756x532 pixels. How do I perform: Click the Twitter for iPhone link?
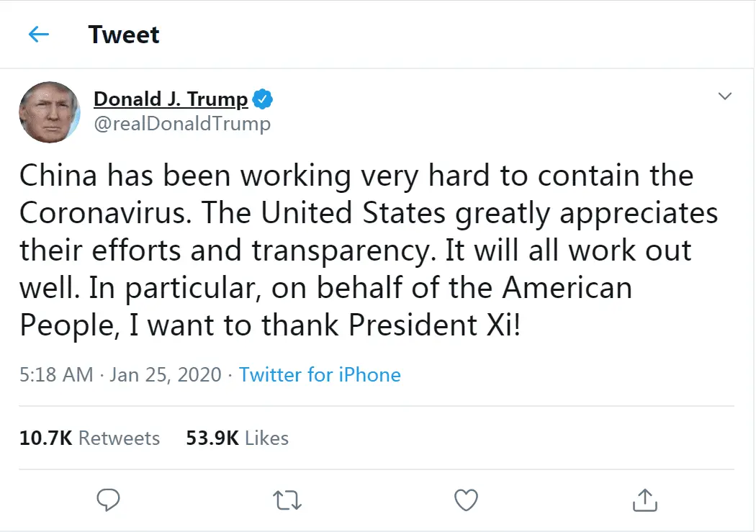(x=320, y=375)
